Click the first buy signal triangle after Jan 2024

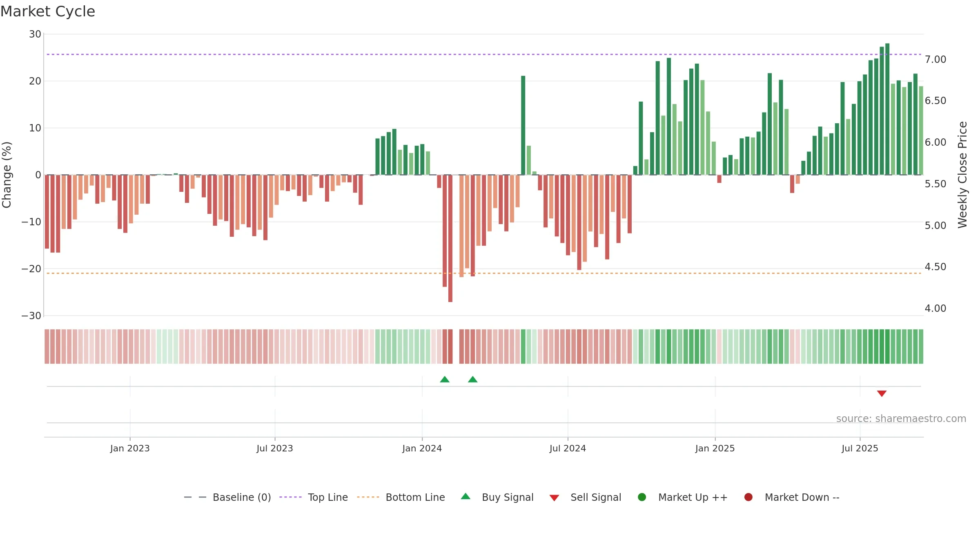445,379
